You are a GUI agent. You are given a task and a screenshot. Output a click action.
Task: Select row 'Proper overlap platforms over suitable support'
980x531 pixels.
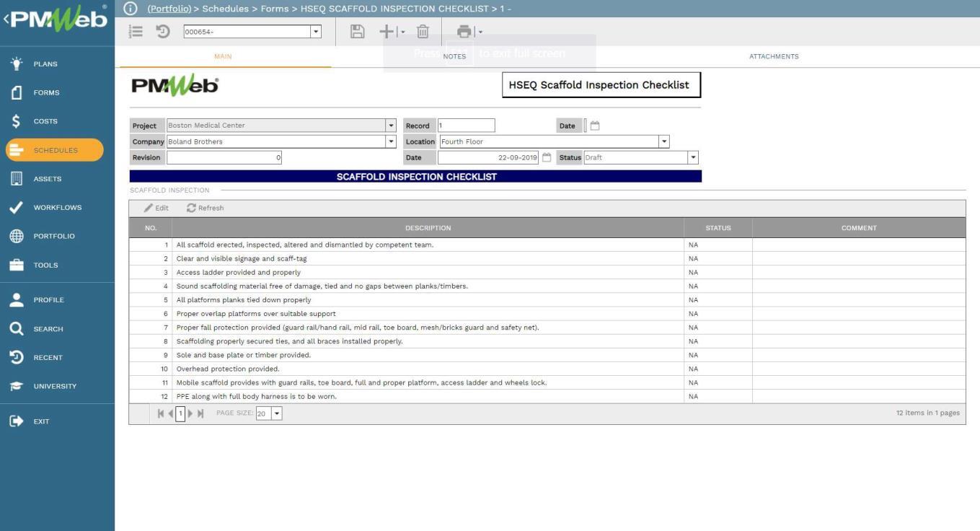547,314
